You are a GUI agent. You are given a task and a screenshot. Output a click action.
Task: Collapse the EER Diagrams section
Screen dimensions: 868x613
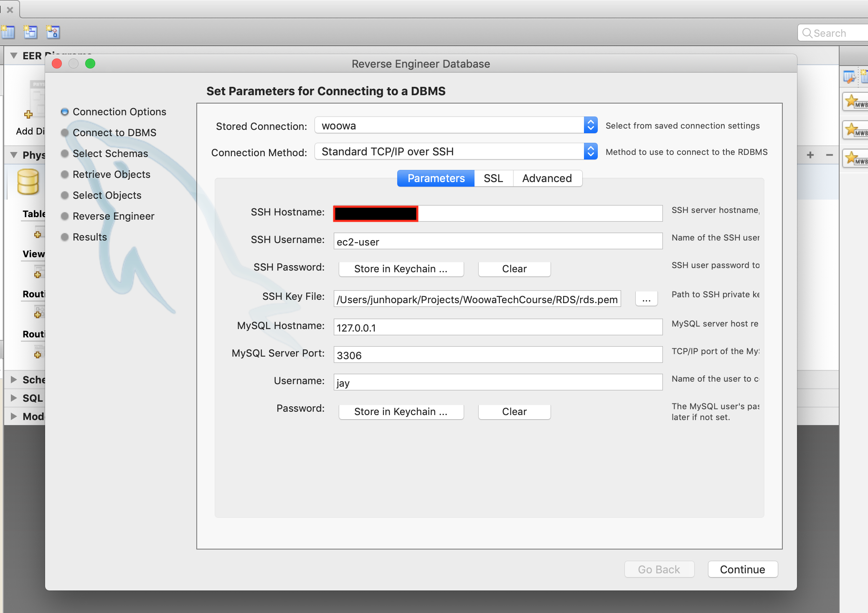[14, 56]
